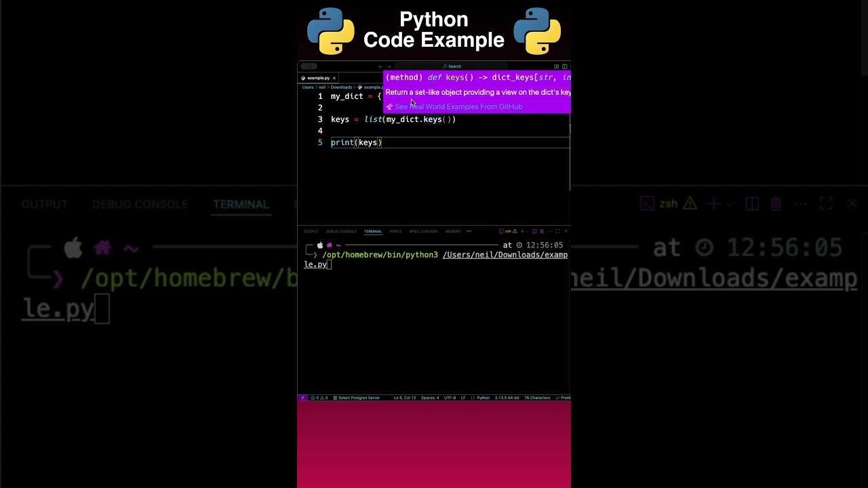Open the Downloads breadcrumb segment
The width and height of the screenshot is (868, 488).
(x=341, y=87)
